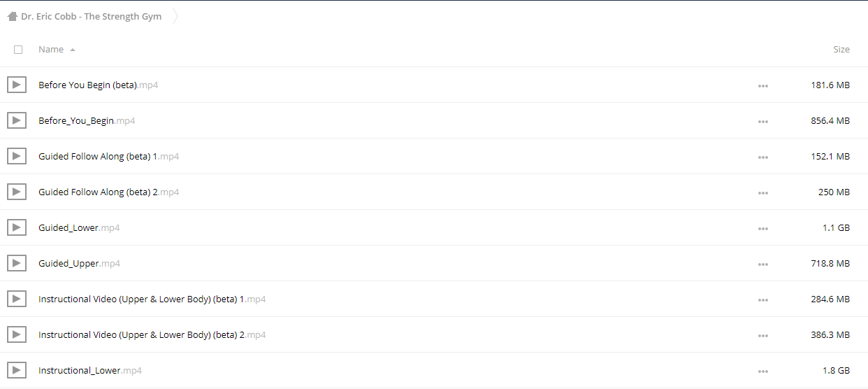868x389 pixels.
Task: Click video icon for Guided_Lower.mp4
Action: point(17,227)
